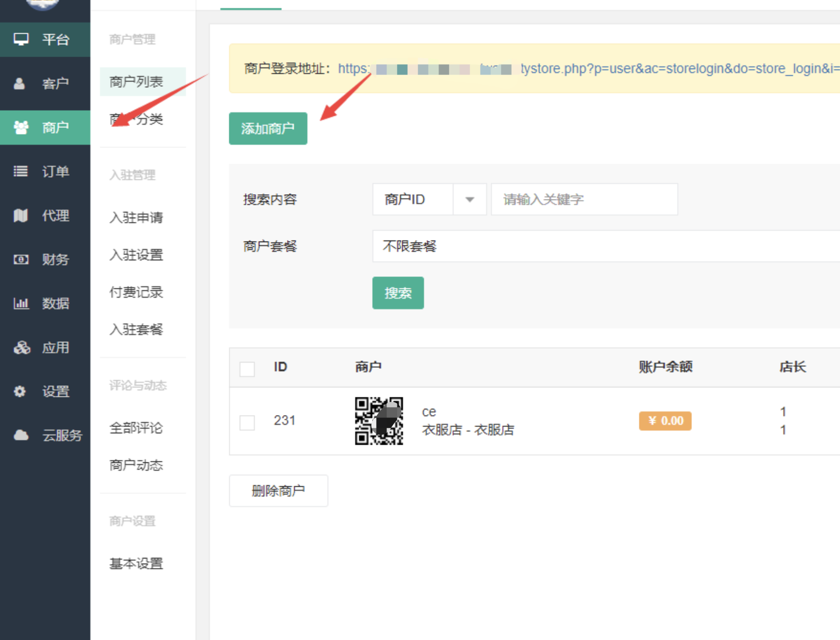Click the 删除商户 button
This screenshot has width=840, height=640.
[x=278, y=490]
